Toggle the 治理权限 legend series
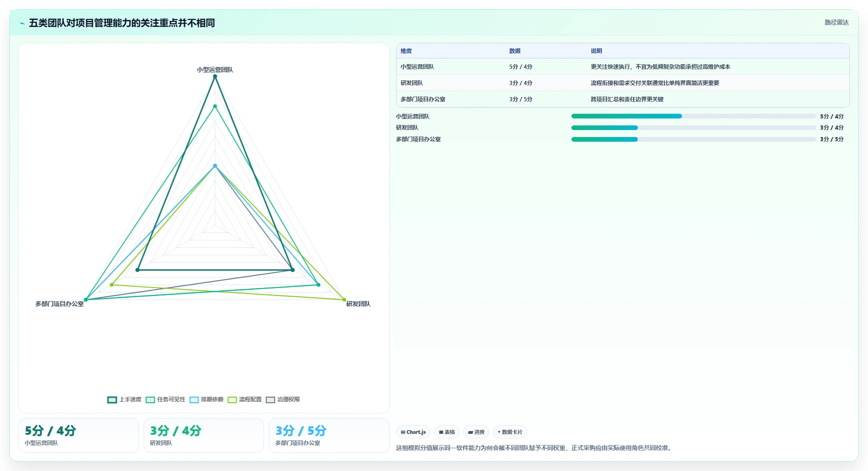 [283, 399]
